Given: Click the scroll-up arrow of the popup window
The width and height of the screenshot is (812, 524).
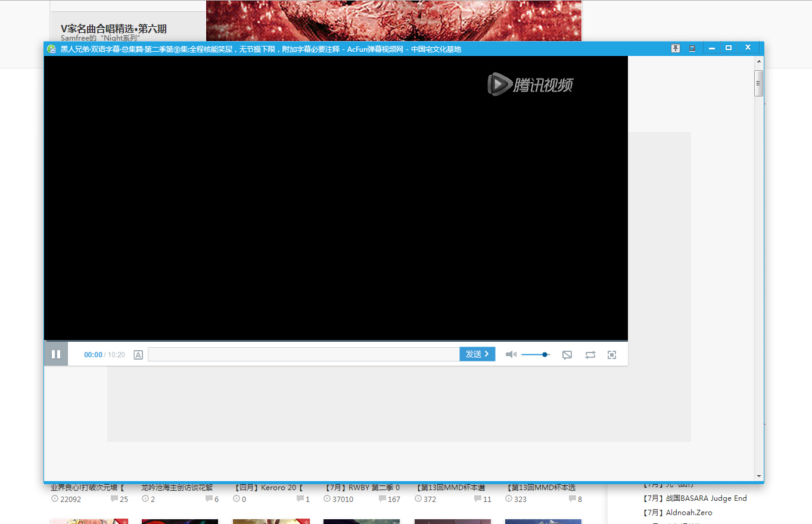Looking at the screenshot, I should pyautogui.click(x=758, y=61).
